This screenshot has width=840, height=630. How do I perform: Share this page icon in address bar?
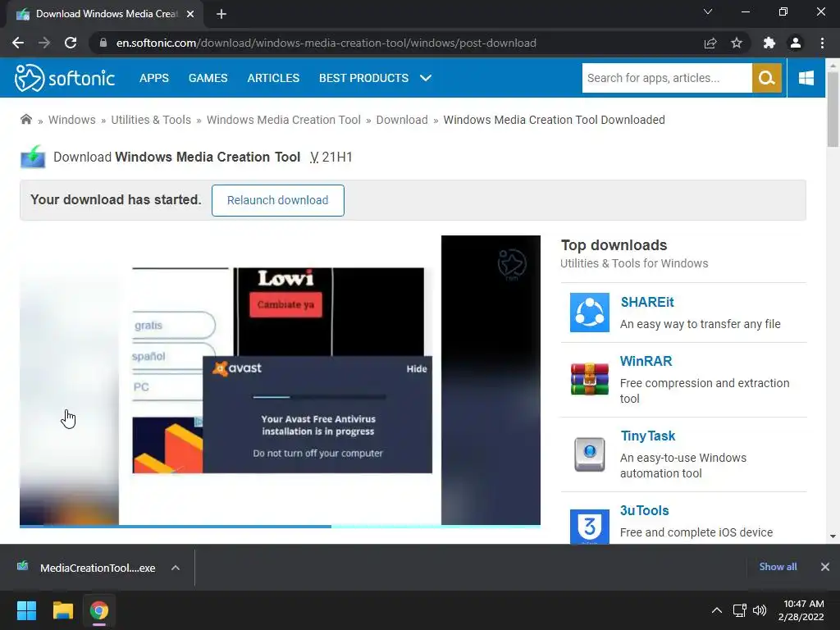(x=710, y=43)
